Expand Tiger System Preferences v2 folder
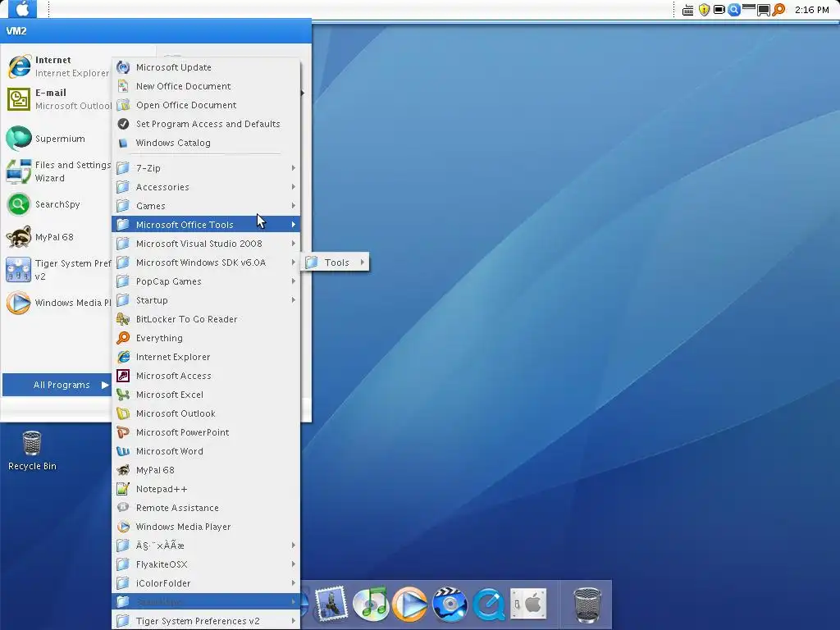Screen dimensions: 840x630 (x=206, y=621)
